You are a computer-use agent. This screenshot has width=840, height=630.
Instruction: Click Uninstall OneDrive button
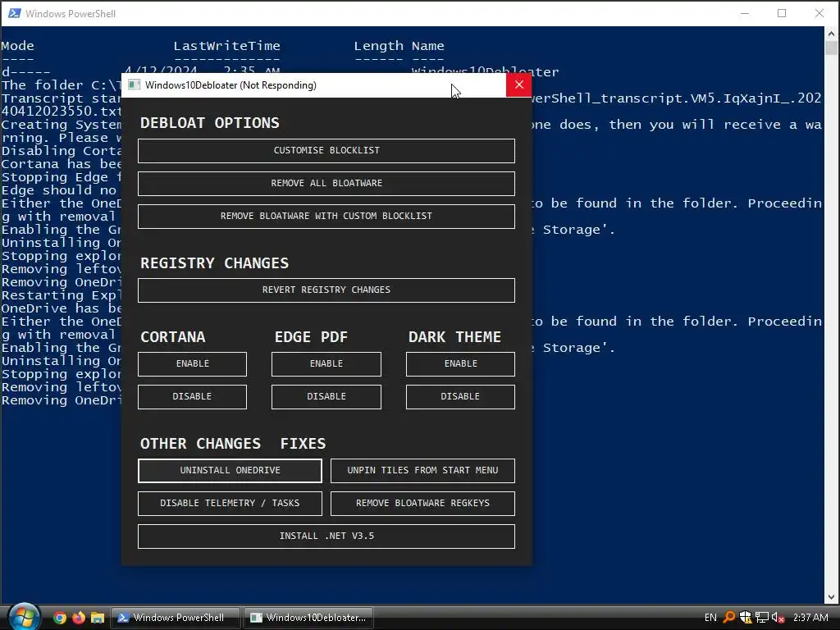click(x=230, y=470)
